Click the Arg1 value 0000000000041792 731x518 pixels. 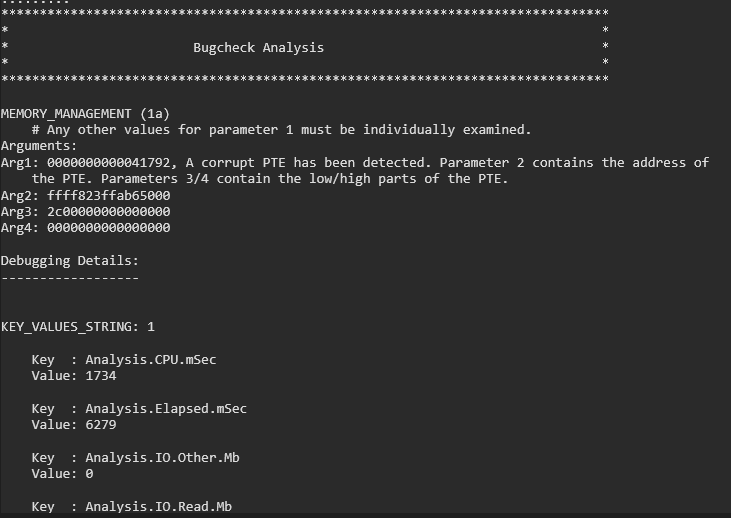pos(108,162)
